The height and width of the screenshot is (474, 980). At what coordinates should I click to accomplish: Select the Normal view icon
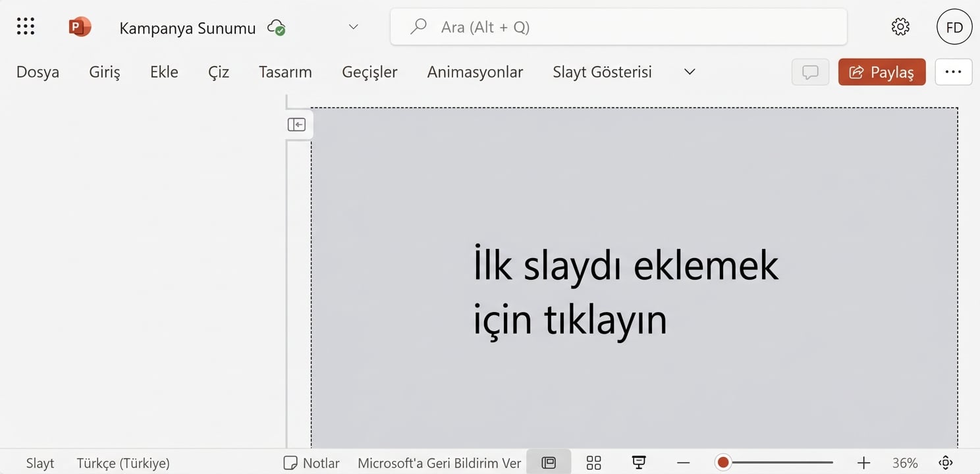pos(548,462)
